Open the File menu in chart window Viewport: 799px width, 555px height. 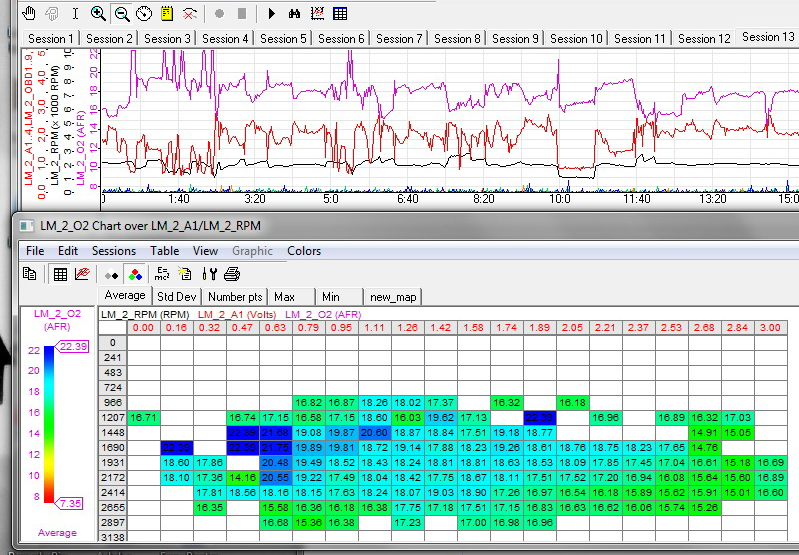tap(35, 251)
